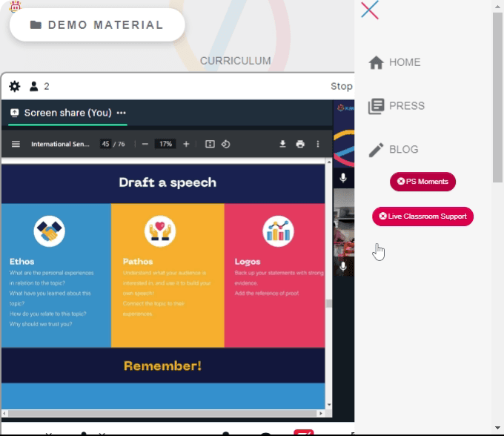Zoom out the PDF with minus
This screenshot has height=436, width=504.
(145, 144)
